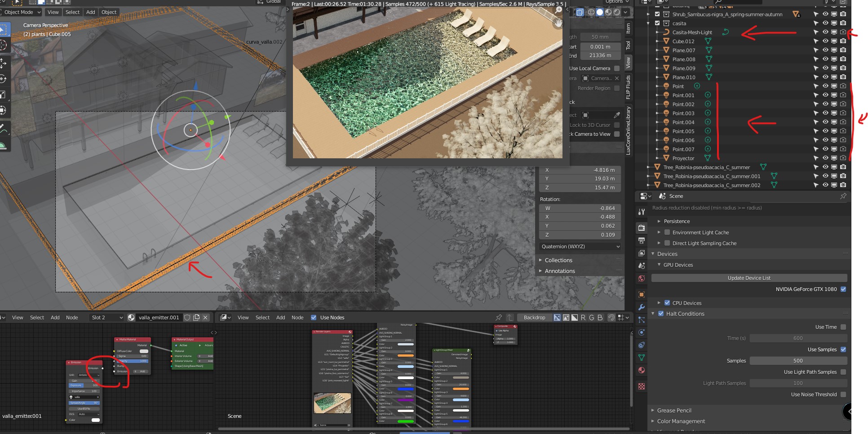Open the Material properties tab icon
Viewport: 868px width, 434px height.
pos(642,370)
